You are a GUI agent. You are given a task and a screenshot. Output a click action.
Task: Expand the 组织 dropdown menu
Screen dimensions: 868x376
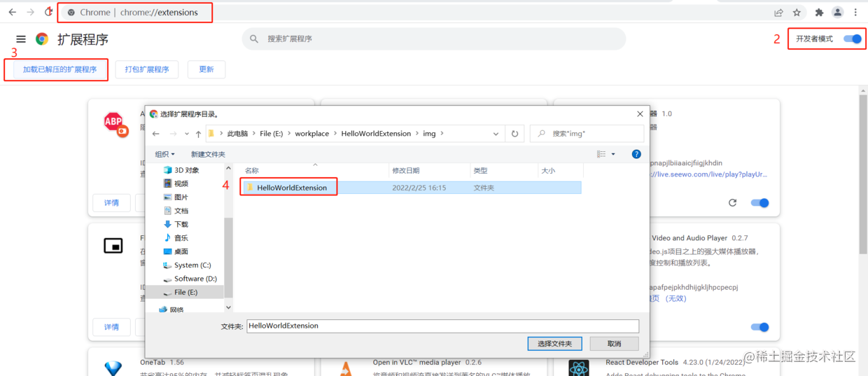click(165, 154)
